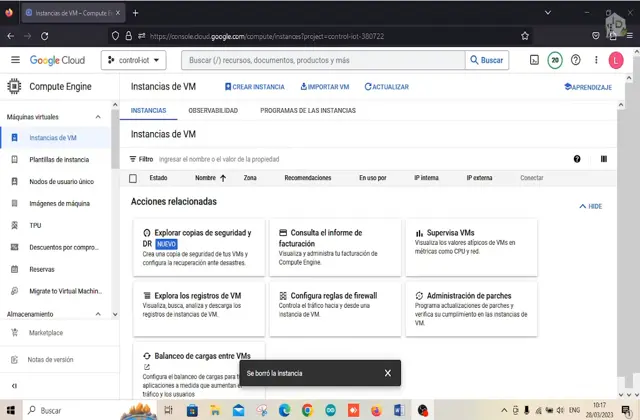Open the control-iot project selector dropdown
The width and height of the screenshot is (640, 420).
(x=134, y=60)
